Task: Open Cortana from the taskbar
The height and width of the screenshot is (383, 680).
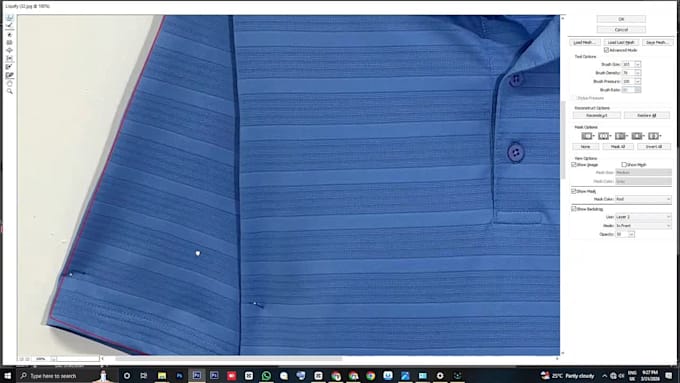Action: (127, 376)
